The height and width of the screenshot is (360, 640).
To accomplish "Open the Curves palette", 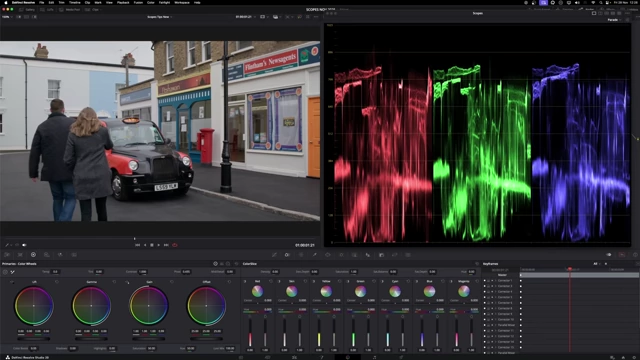I will tap(274, 255).
